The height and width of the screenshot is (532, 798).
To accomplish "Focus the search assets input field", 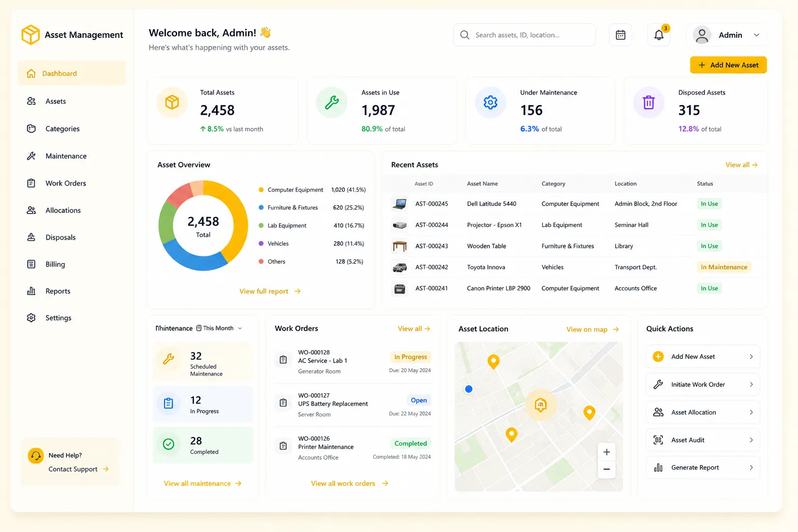I will [524, 35].
